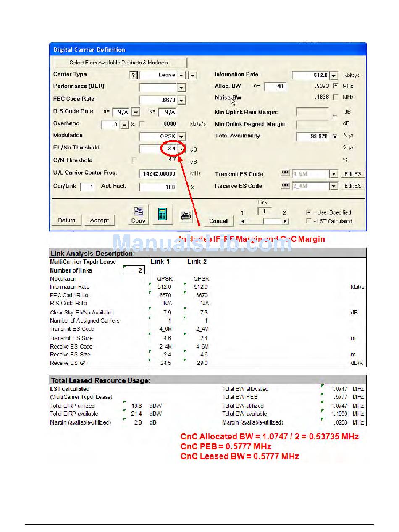This screenshot has width=399, height=532.
Task: Click the Alloc. BW a= input field
Action: pyautogui.click(x=276, y=86)
